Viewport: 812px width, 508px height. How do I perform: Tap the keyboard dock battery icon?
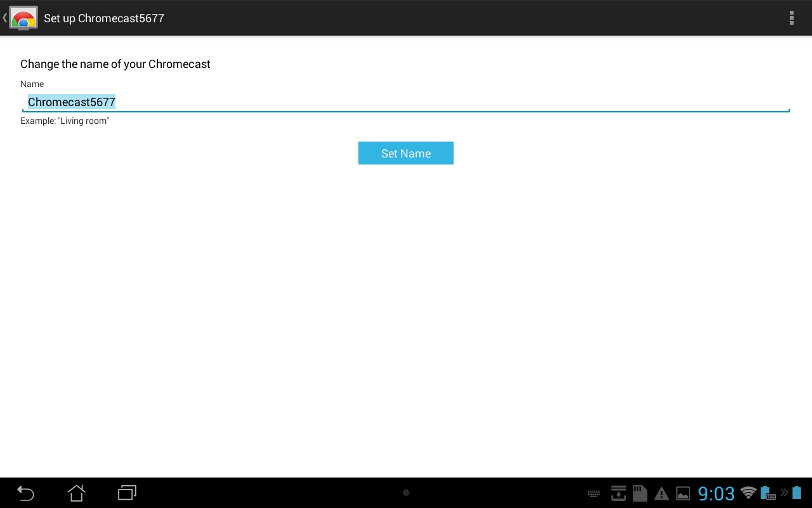[x=768, y=493]
